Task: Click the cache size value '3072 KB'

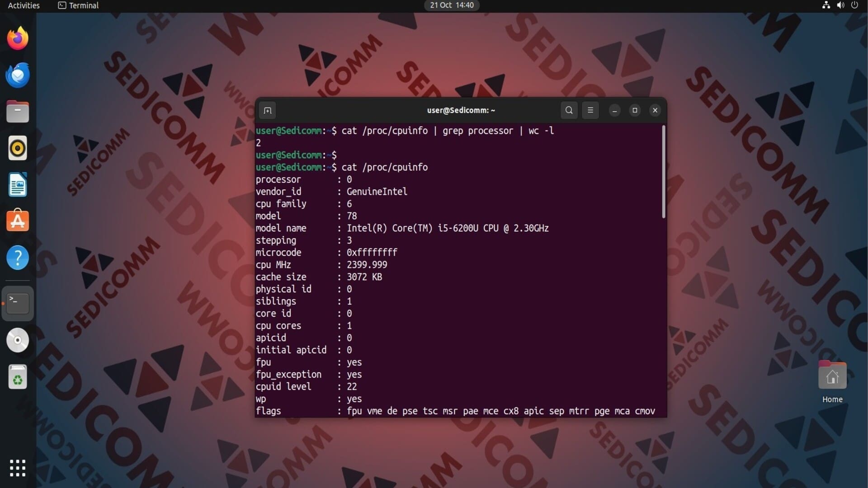Action: click(364, 277)
